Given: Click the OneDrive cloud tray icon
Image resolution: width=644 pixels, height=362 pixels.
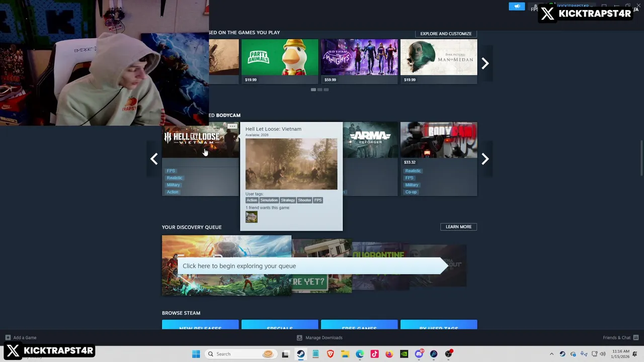Looking at the screenshot, I should (x=573, y=354).
